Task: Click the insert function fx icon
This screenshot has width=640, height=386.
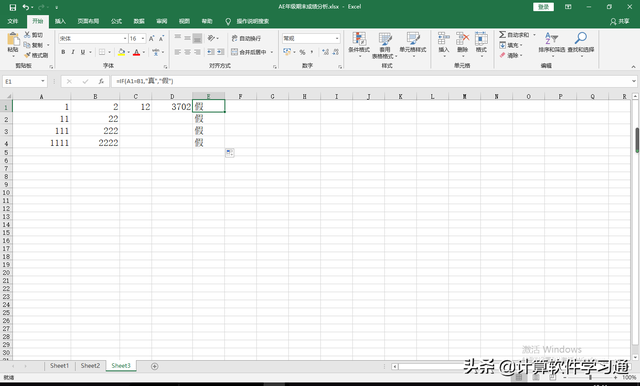Action: tap(101, 81)
